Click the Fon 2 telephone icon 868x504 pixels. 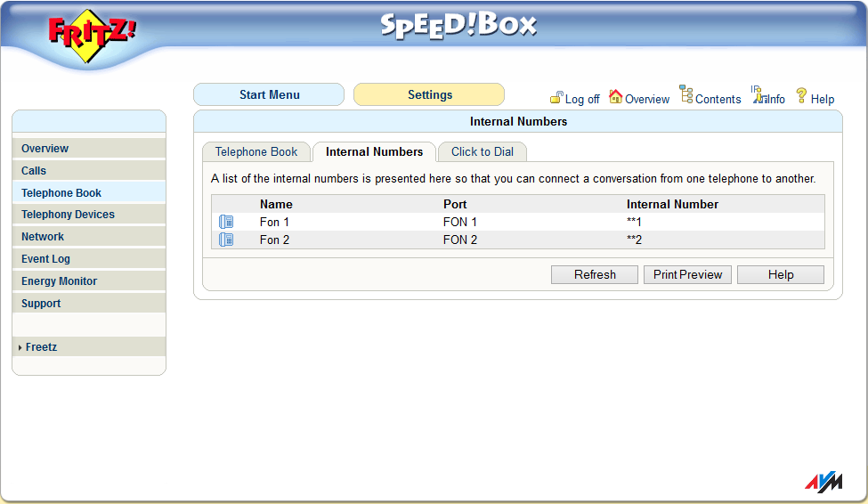[226, 240]
